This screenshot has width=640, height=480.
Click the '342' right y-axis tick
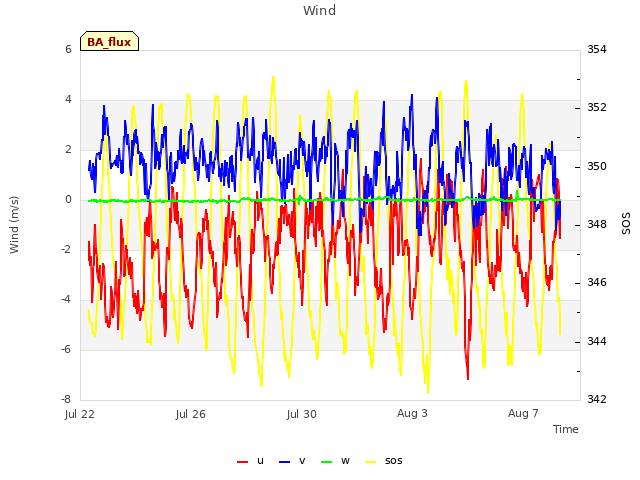pyautogui.click(x=597, y=399)
